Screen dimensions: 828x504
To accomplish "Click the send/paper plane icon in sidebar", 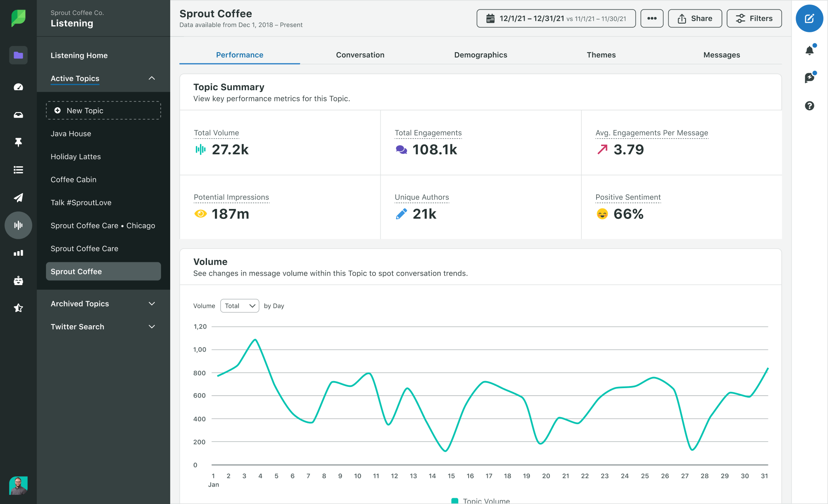I will tap(18, 196).
